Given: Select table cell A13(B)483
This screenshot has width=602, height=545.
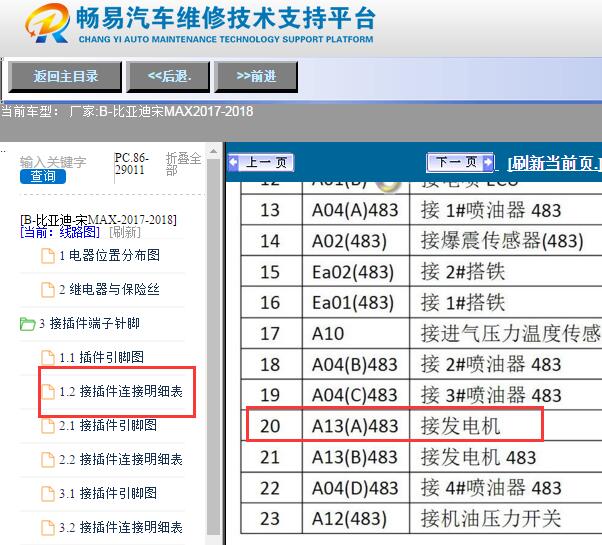Looking at the screenshot, I should 356,457.
